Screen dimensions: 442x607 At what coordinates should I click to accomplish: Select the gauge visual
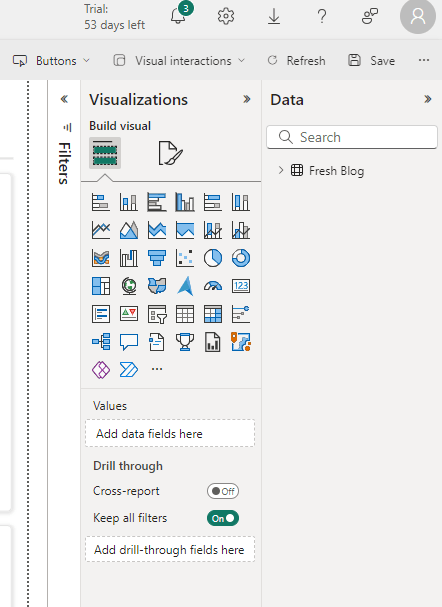[x=213, y=286]
